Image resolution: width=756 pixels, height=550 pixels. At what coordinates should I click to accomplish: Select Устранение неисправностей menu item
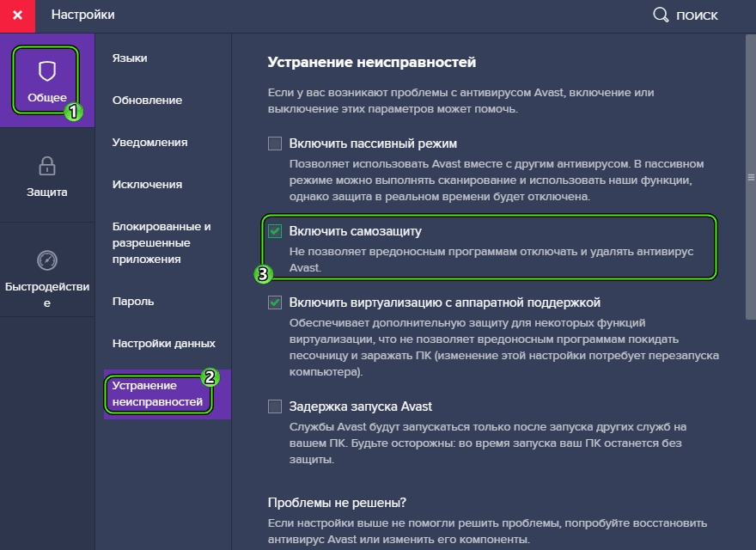tap(168, 394)
